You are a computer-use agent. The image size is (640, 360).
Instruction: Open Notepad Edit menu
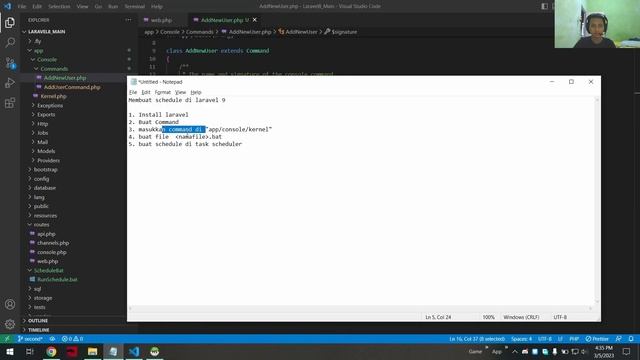point(146,92)
